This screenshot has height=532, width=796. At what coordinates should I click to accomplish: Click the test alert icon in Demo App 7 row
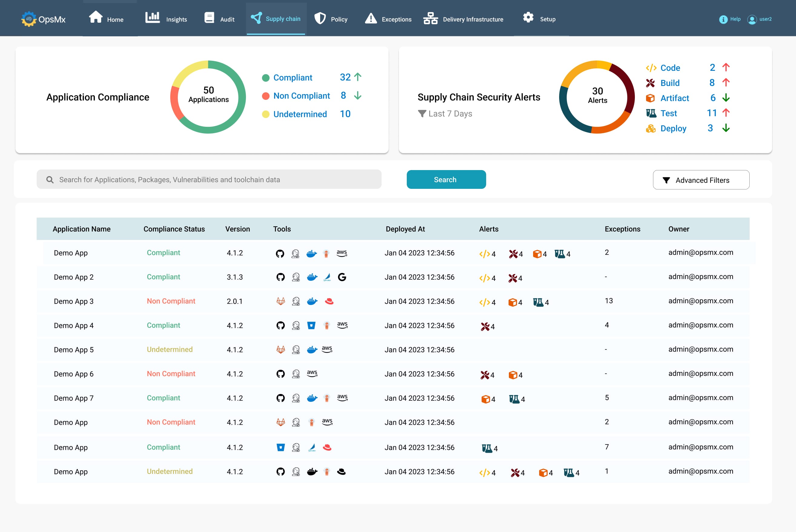pos(514,399)
